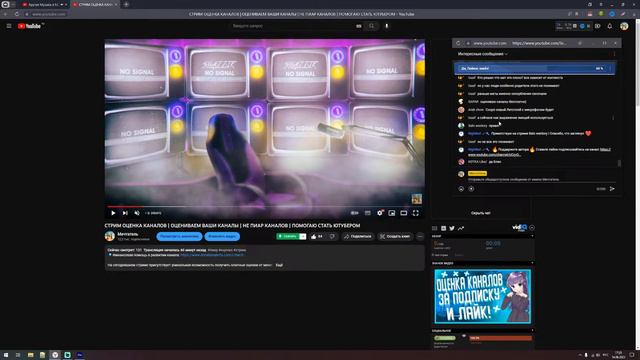This screenshot has height=360, width=640.
Task: Open the pinned blue poll banner in chat
Action: [x=535, y=68]
